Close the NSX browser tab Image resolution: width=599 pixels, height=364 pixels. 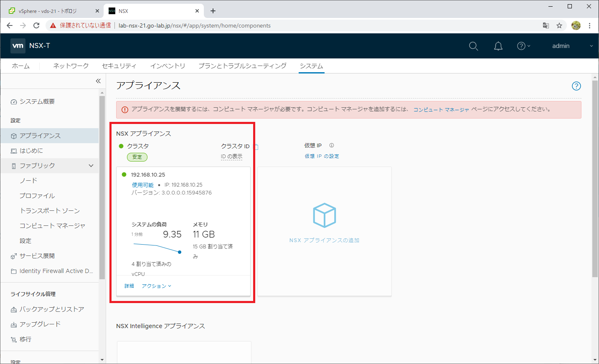pyautogui.click(x=197, y=11)
